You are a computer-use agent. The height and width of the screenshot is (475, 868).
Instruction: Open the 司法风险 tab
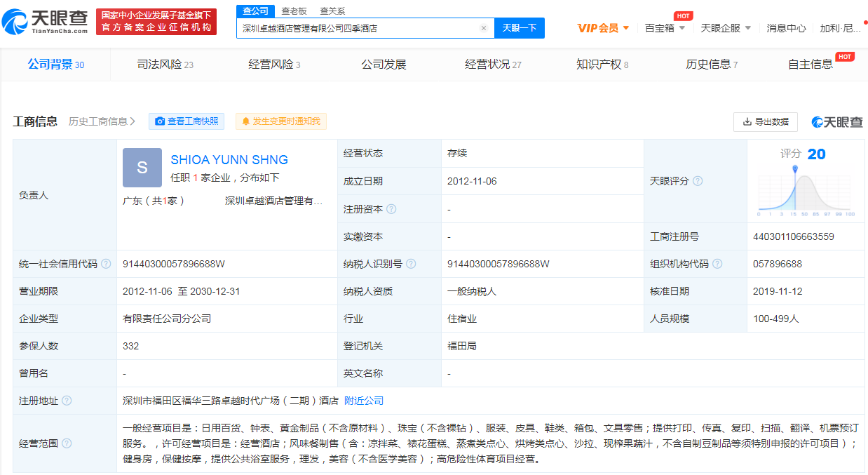click(x=165, y=65)
